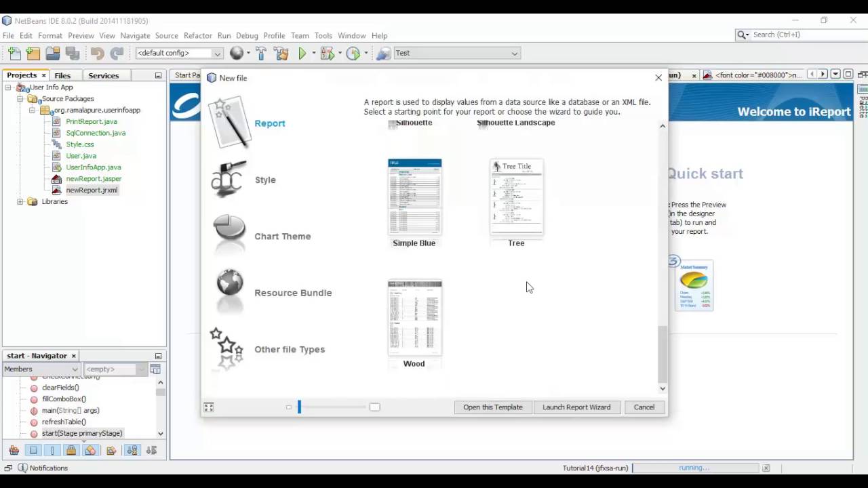
Task: Toggle Show Inner Classes filter in Navigator
Action: coord(90,450)
